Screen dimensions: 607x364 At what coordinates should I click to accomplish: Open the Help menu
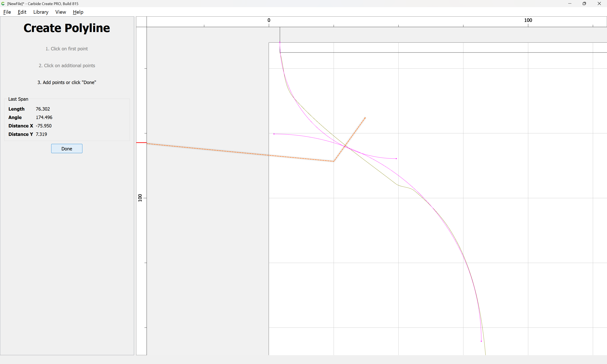point(78,12)
